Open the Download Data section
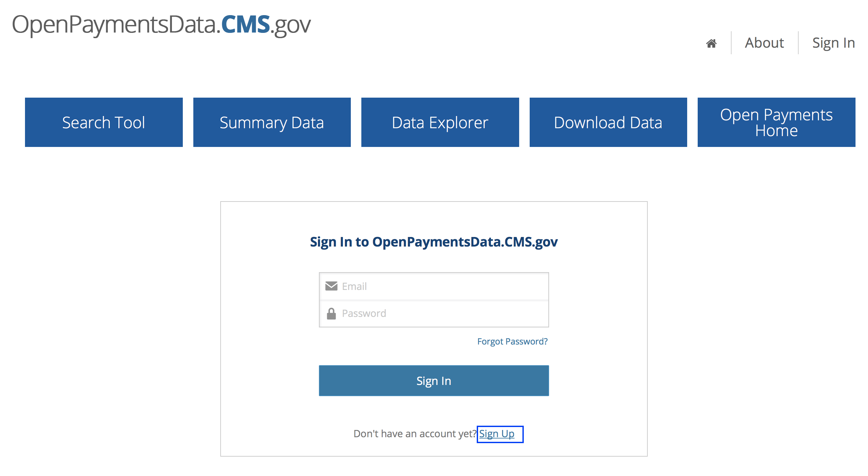The height and width of the screenshot is (476, 868). tap(608, 122)
